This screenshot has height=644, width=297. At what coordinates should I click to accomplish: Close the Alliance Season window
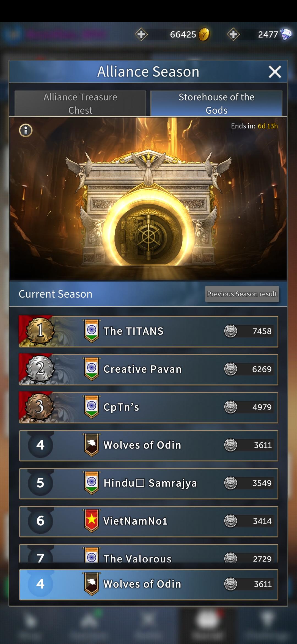pyautogui.click(x=275, y=72)
